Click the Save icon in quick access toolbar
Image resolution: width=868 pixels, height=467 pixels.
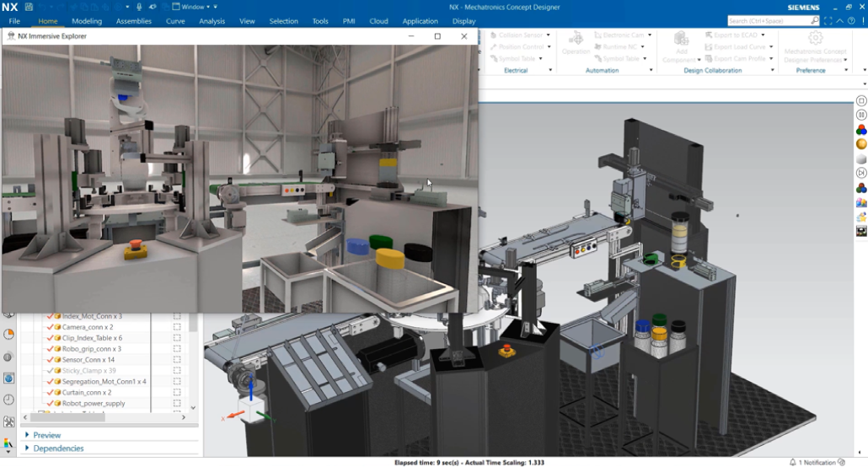click(29, 8)
